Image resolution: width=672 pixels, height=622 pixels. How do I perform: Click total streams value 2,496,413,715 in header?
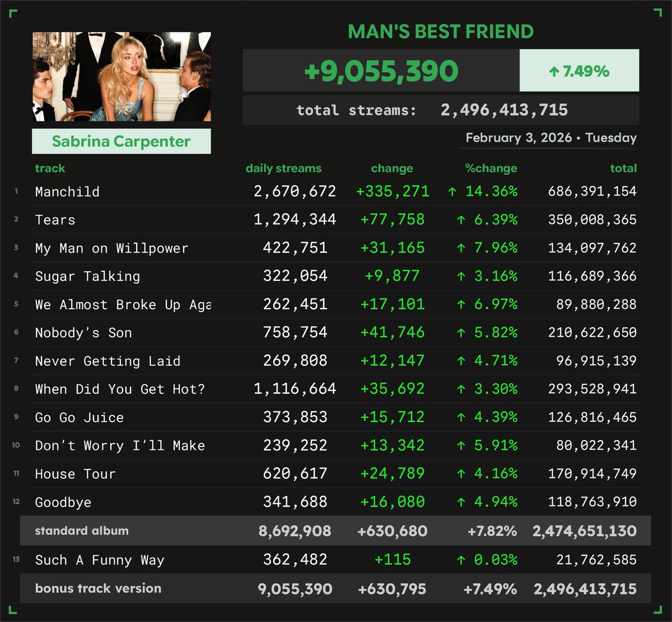coord(504,110)
